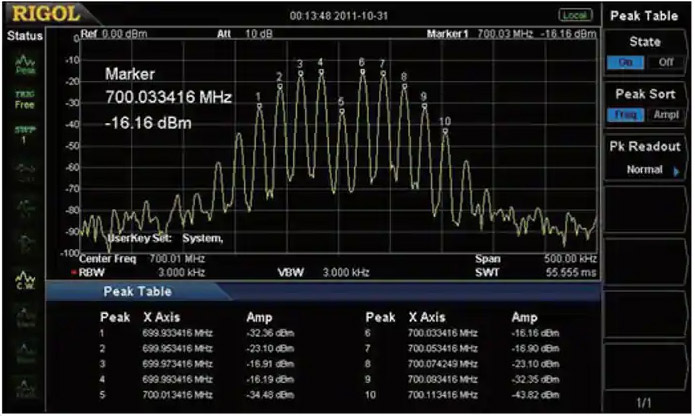
Task: Select peak marker 6 on the trace
Action: [362, 61]
